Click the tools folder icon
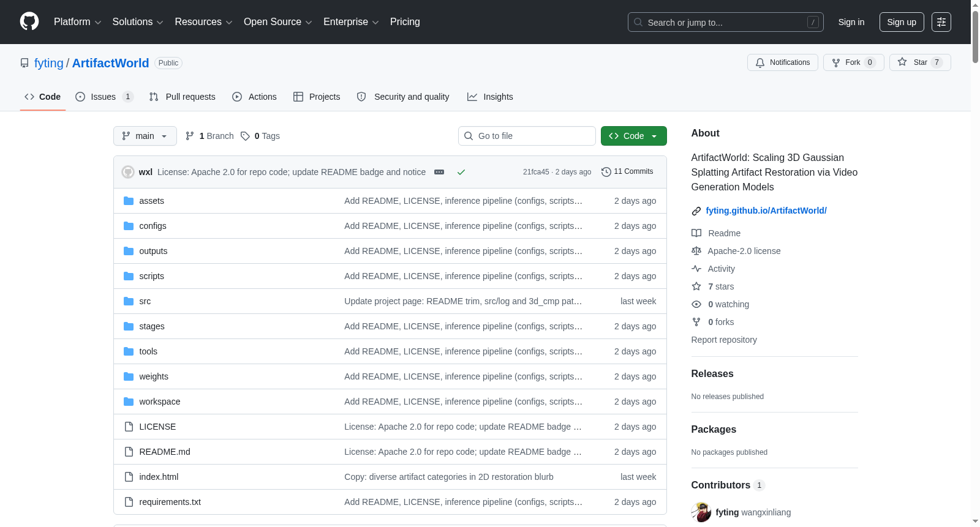 tap(129, 351)
